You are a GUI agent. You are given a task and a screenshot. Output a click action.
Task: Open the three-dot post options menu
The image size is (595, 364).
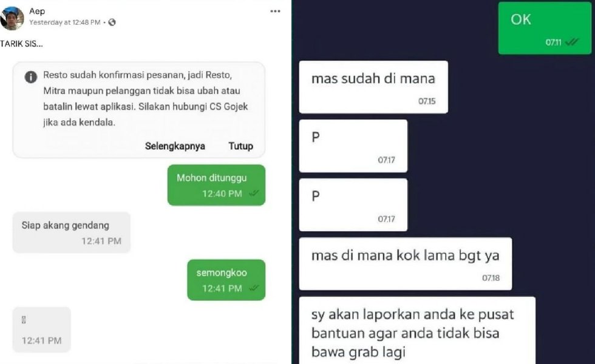[x=275, y=11]
